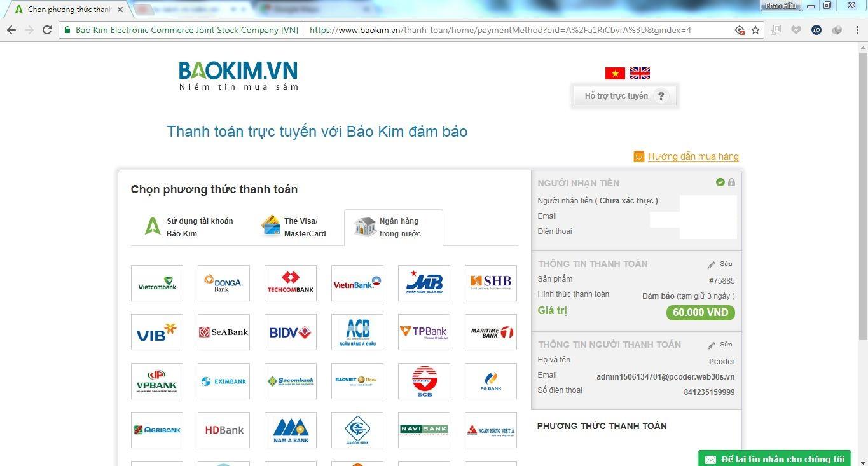Click the 60.000 VNĐ amount badge
The height and width of the screenshot is (466, 868).
pyautogui.click(x=700, y=313)
